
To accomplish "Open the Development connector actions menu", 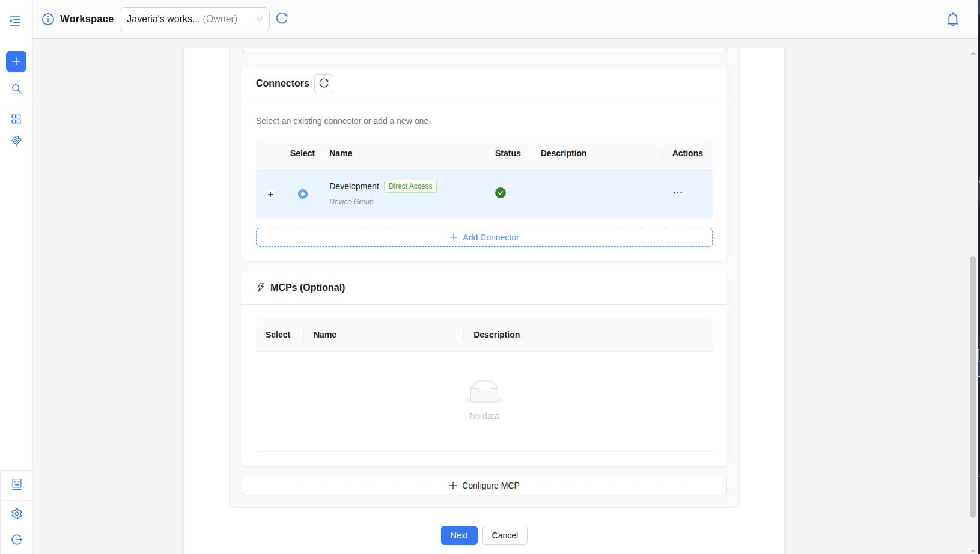I will 677,193.
